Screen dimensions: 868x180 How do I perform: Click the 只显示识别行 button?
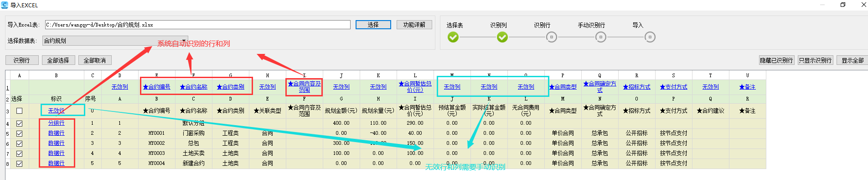815,60
